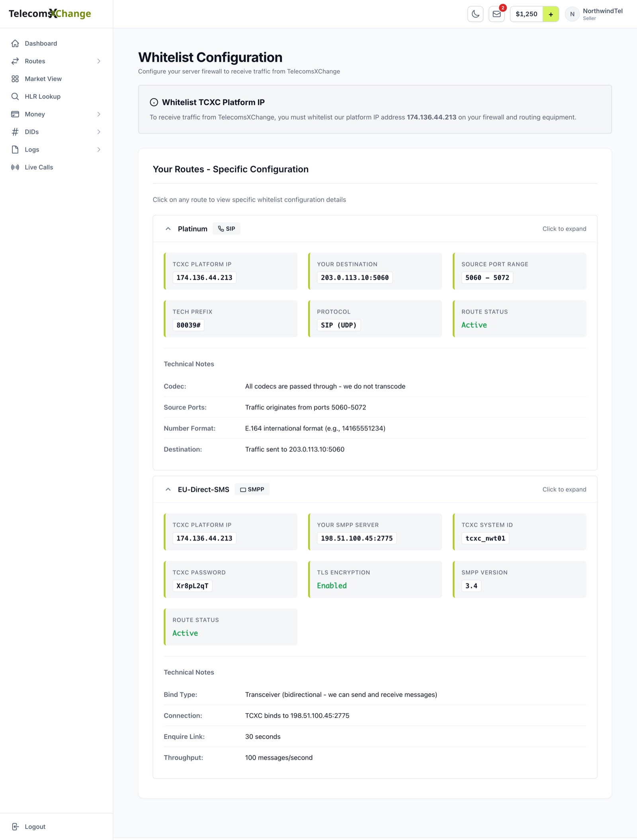Expand the Routes submenu chevron
The height and width of the screenshot is (840, 637).
tap(99, 61)
